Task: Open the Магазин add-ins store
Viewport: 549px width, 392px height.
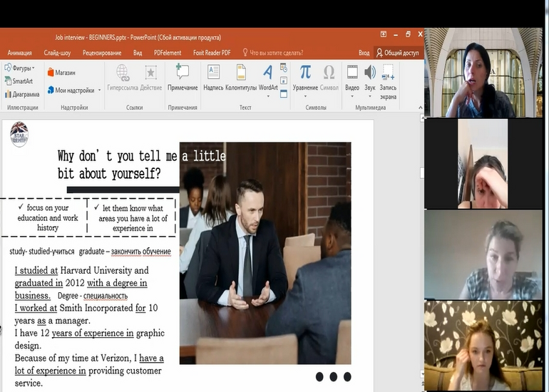Action: (x=61, y=73)
